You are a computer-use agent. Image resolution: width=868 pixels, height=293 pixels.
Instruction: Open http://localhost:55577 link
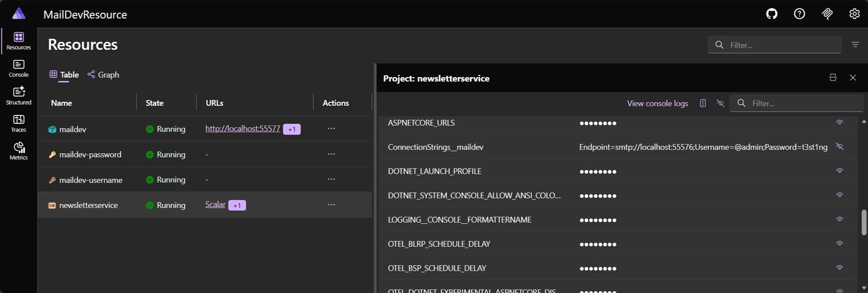coord(243,129)
